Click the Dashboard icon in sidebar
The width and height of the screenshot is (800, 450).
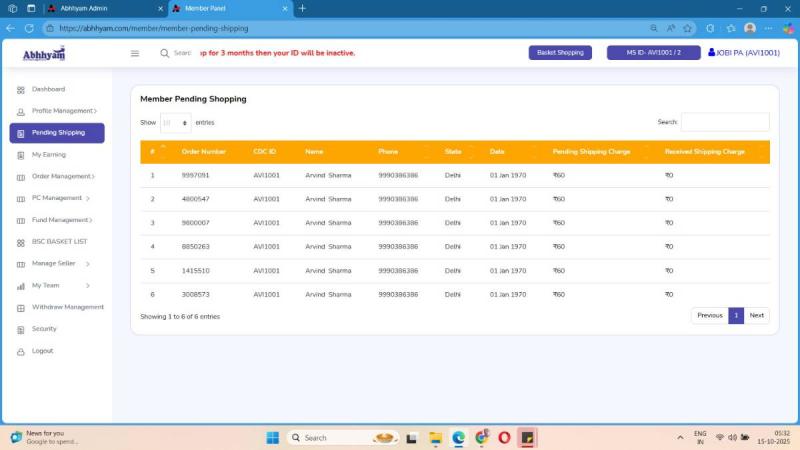[x=21, y=90]
